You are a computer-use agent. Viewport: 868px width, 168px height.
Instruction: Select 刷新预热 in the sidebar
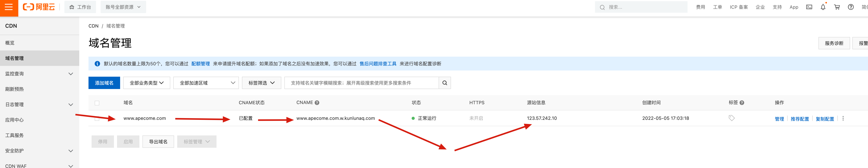pos(14,89)
